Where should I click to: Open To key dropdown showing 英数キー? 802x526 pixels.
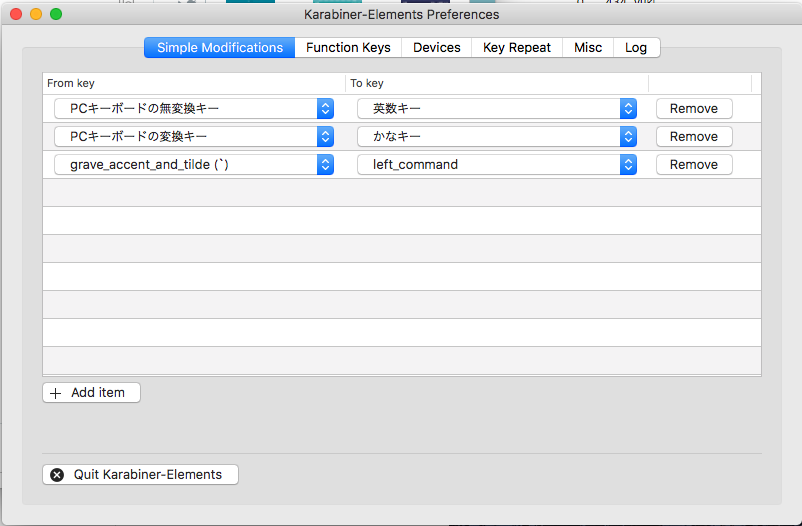(x=497, y=108)
